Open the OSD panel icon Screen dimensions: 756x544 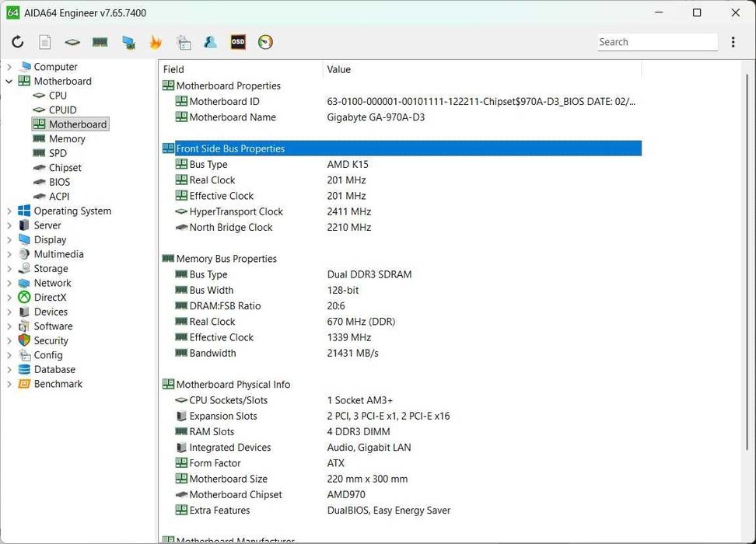click(238, 42)
